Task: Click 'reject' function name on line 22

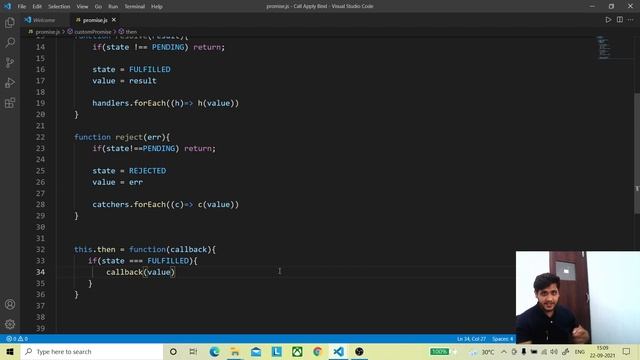Action: pyautogui.click(x=129, y=137)
